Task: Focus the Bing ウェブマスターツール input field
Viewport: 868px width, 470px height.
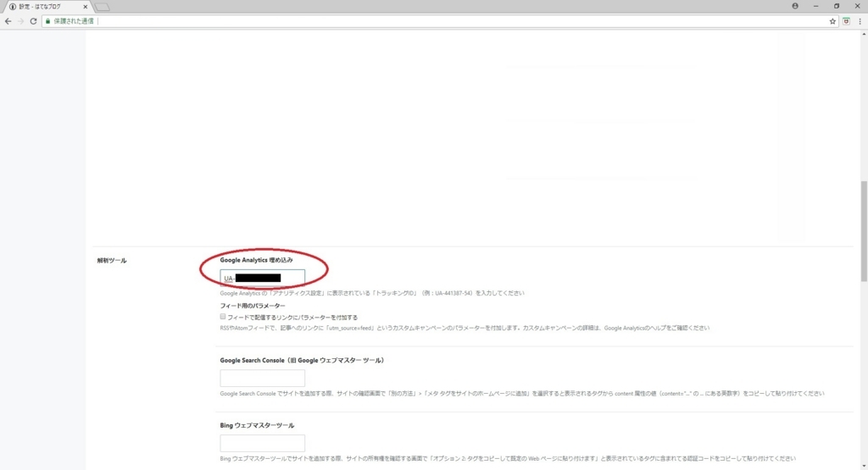Action: tap(263, 444)
